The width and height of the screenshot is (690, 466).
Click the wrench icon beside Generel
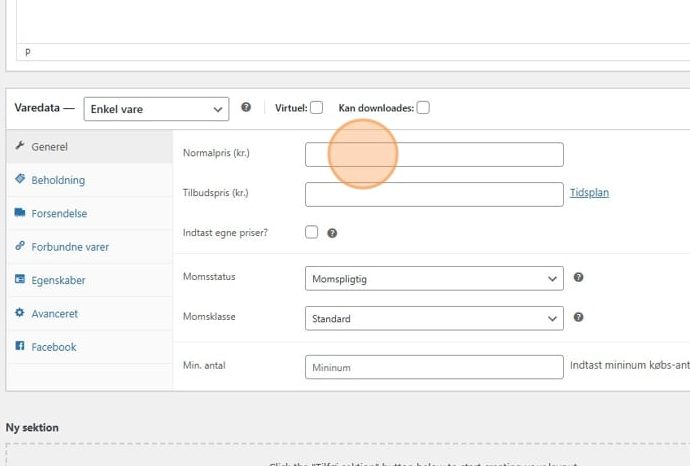click(19, 145)
